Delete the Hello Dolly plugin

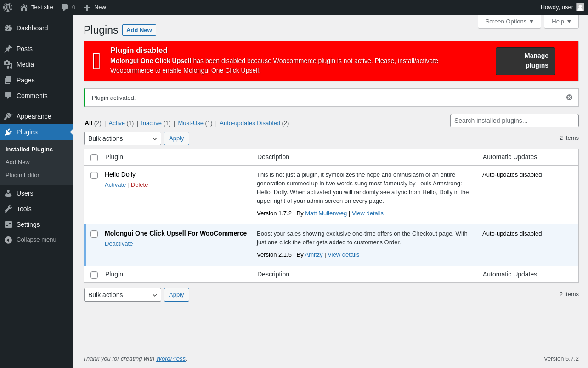(x=140, y=185)
